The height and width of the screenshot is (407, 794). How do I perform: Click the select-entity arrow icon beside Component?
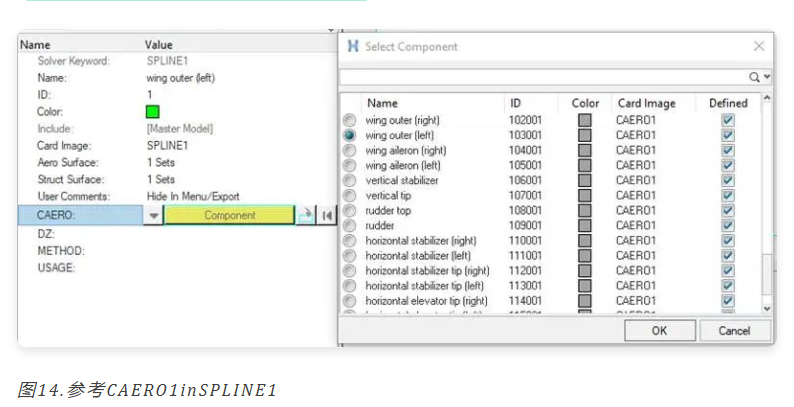(305, 216)
